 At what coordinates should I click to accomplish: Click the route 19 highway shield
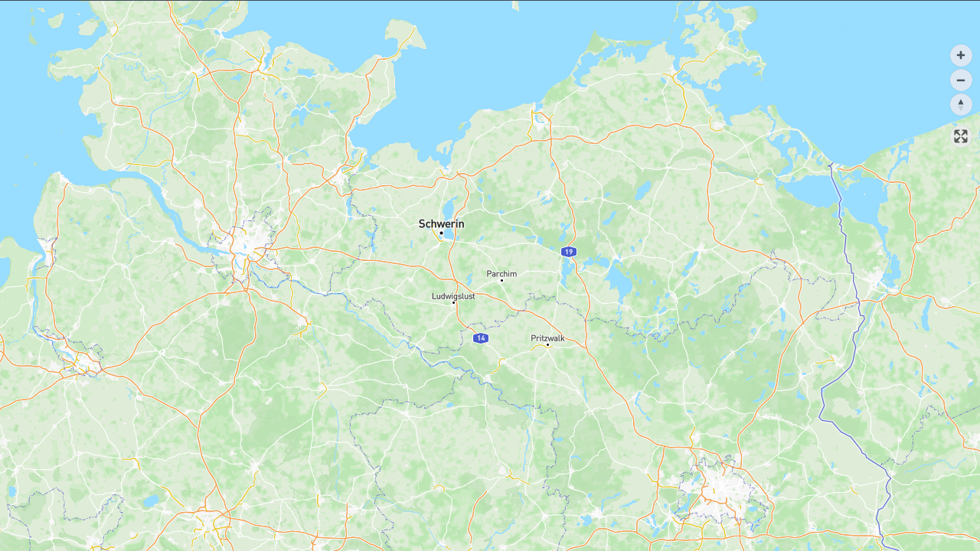[x=568, y=252]
